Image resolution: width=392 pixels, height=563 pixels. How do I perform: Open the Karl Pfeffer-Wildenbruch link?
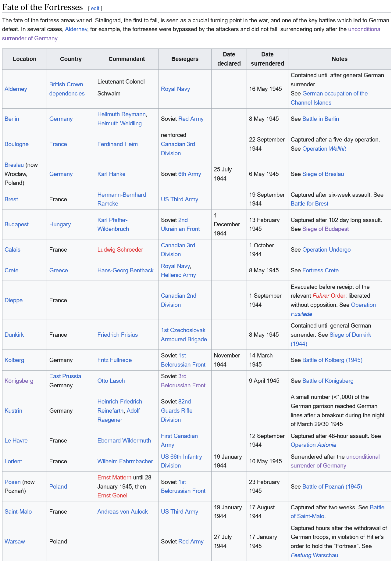tap(113, 224)
